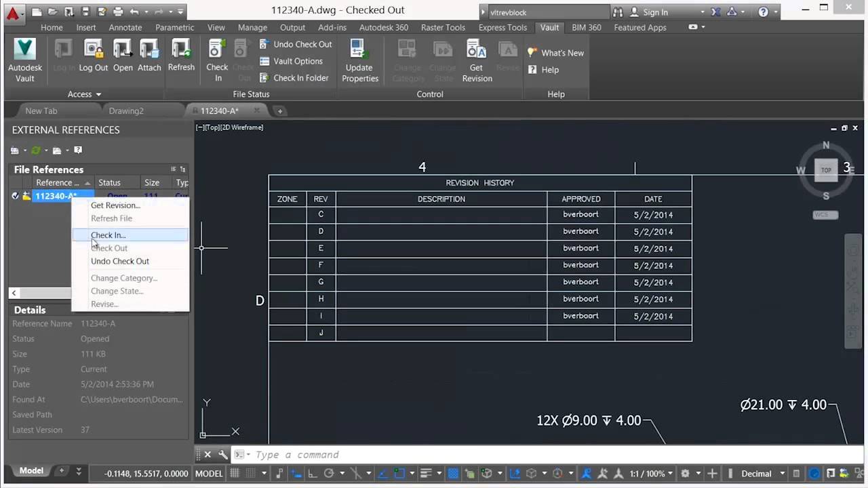Click the Check In Folder ribbon button

pyautogui.click(x=294, y=78)
